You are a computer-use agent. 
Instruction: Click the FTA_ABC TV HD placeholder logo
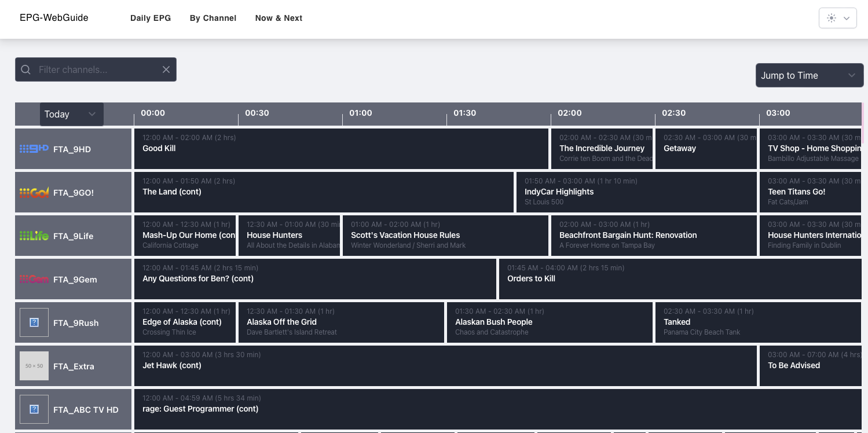tap(34, 409)
